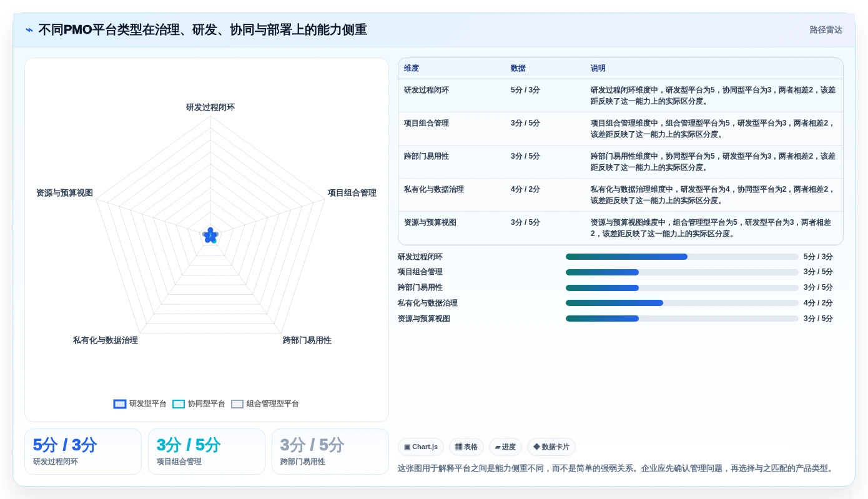
Task: Toggle the 研发型平台 legend swatch
Action: click(120, 404)
